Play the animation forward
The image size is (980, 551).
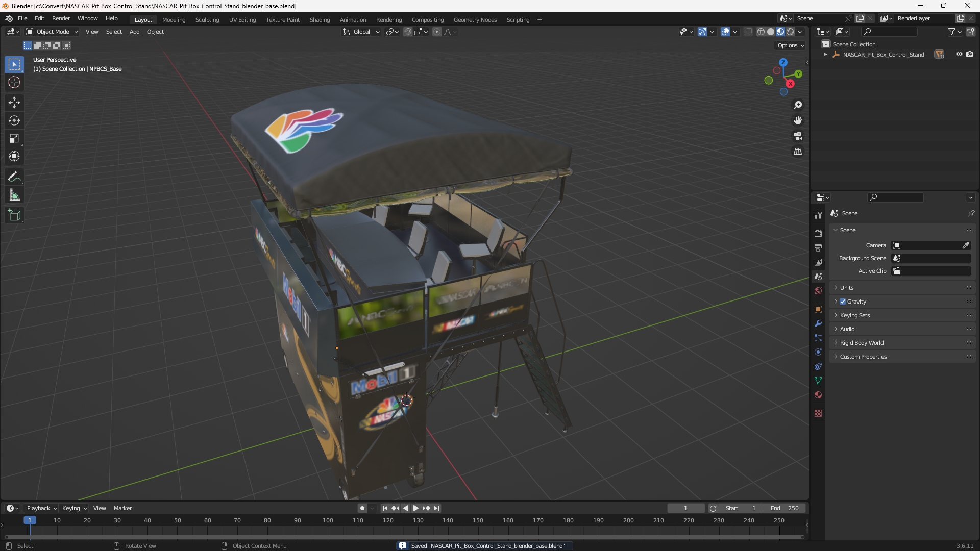[x=415, y=508]
